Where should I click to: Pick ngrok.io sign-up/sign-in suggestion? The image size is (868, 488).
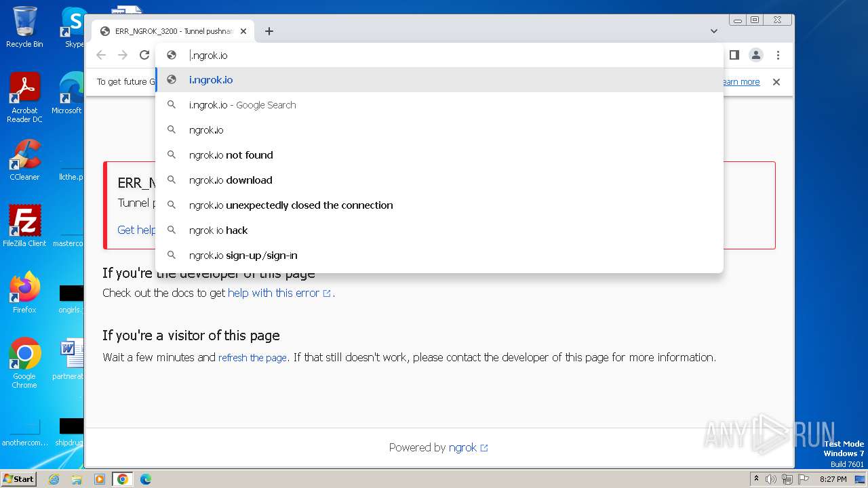click(439, 256)
